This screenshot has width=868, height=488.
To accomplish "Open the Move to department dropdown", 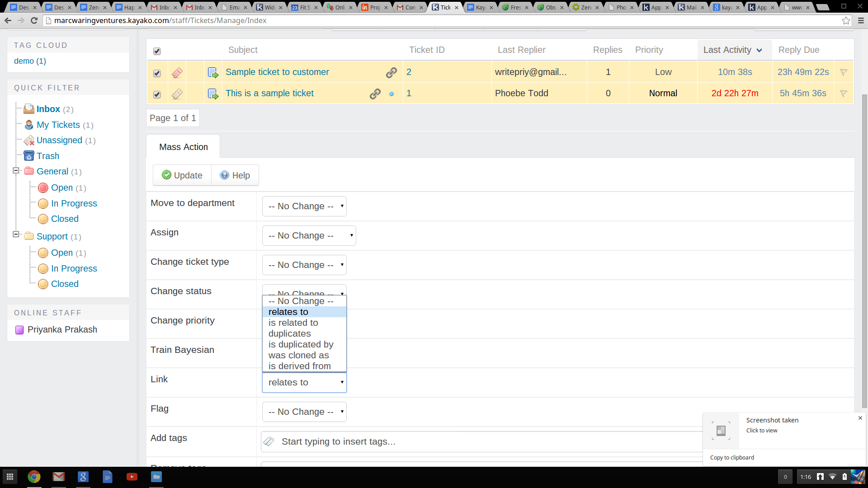I will (x=304, y=206).
